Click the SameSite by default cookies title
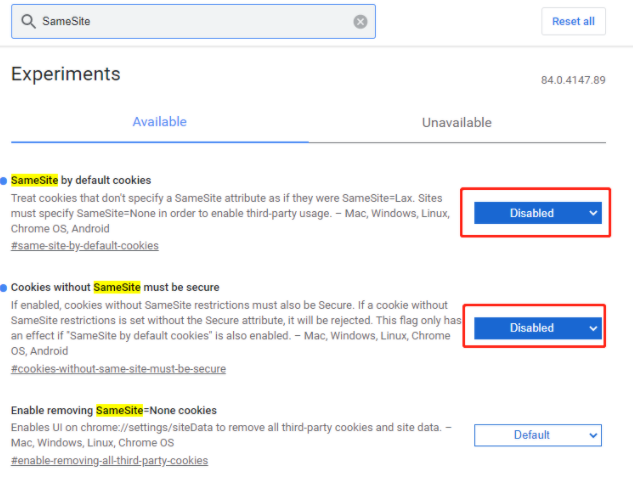The image size is (633, 481). (x=81, y=180)
